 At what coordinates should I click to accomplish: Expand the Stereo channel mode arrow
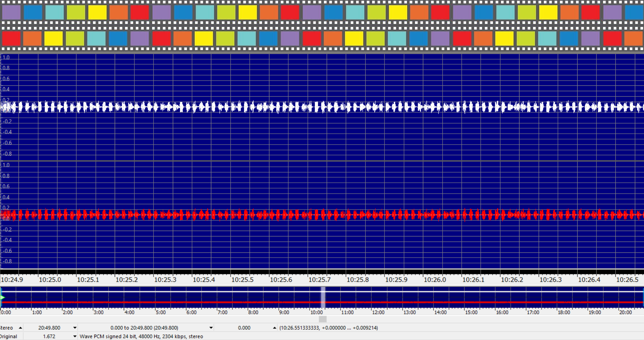click(x=20, y=328)
